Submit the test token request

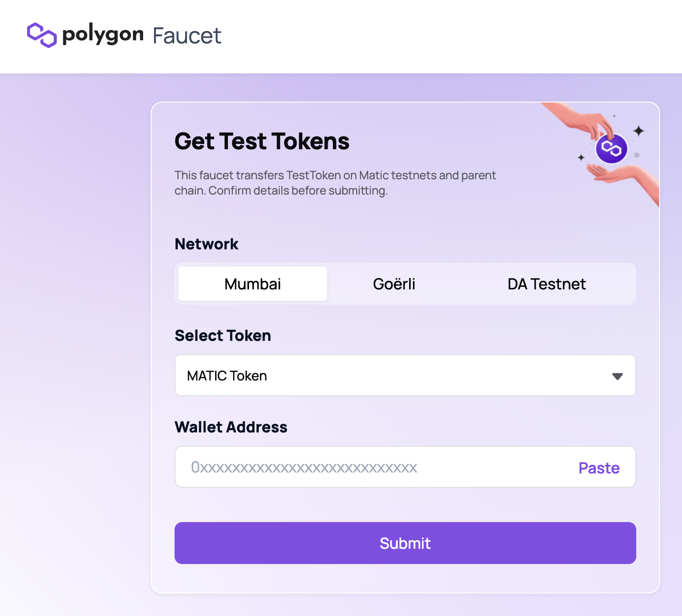click(405, 543)
